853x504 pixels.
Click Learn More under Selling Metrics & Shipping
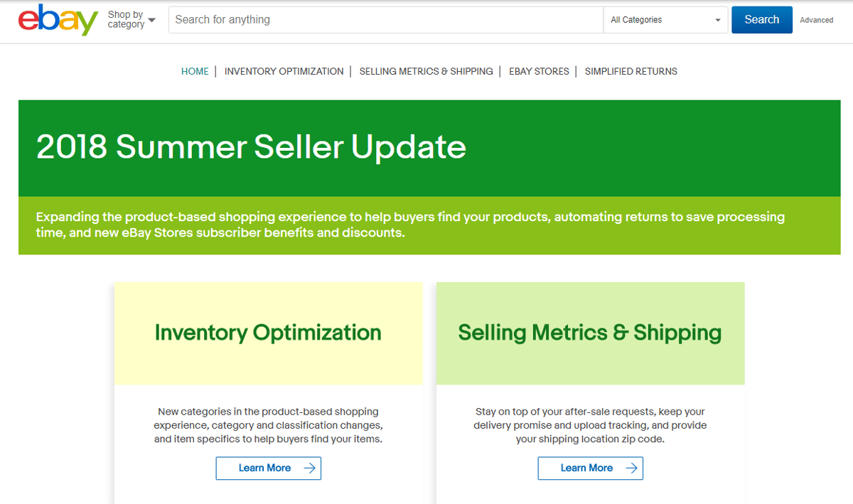[590, 468]
